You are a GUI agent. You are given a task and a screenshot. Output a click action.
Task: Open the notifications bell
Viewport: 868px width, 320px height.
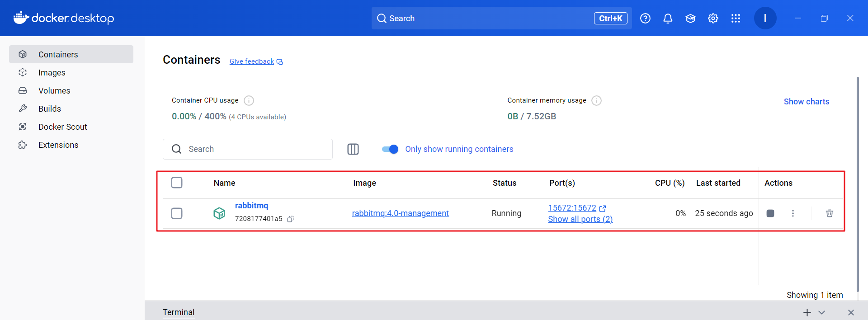[x=668, y=18]
